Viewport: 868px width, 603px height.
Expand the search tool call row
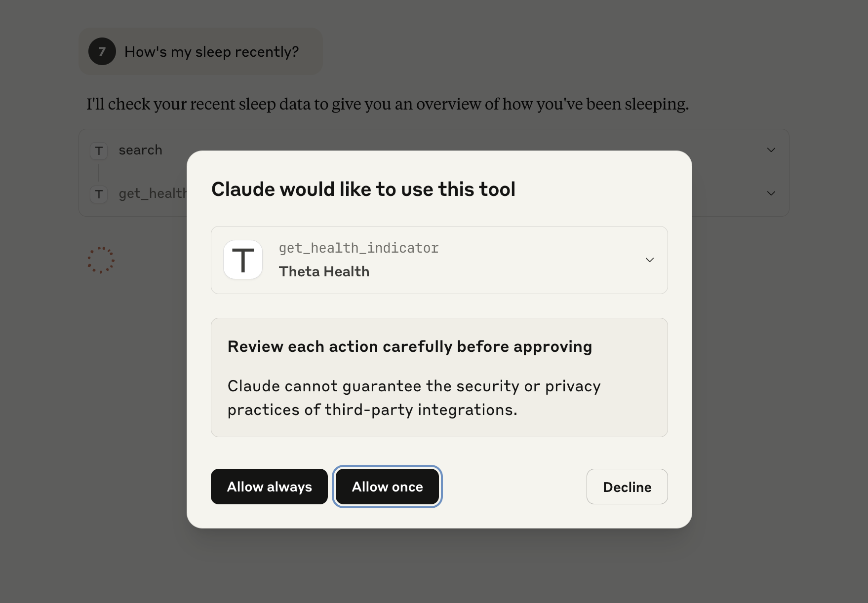click(x=771, y=150)
